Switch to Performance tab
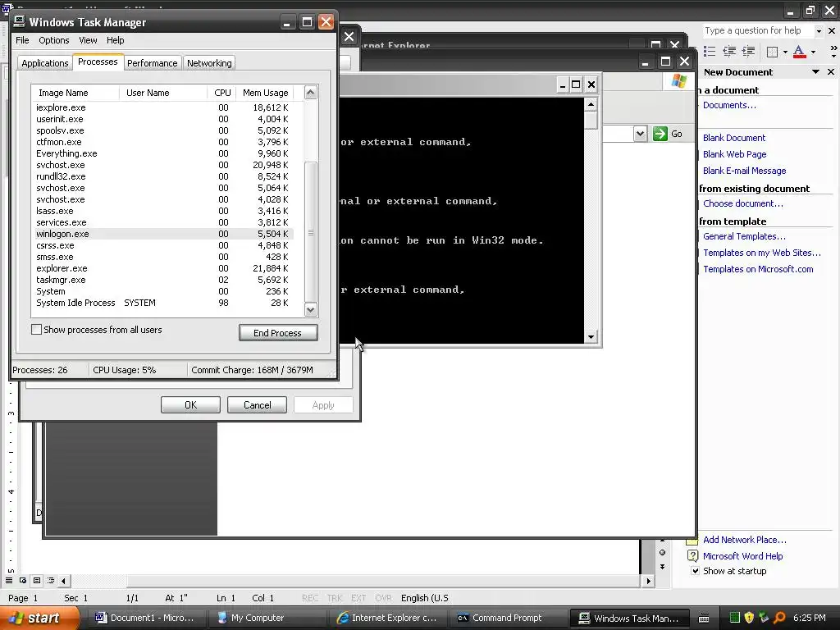840x630 pixels. [152, 62]
